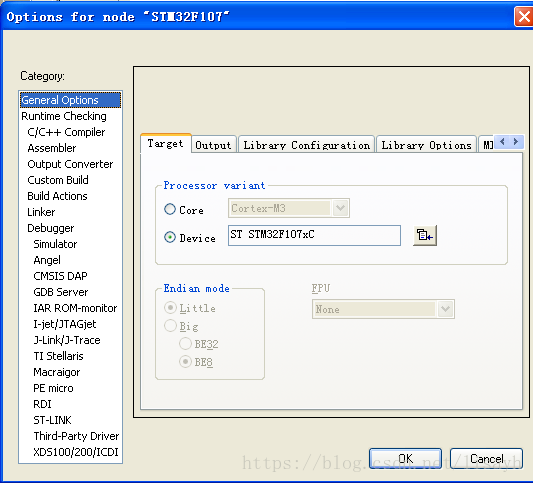Open the Library Options tab
The height and width of the screenshot is (483, 533).
coord(426,145)
